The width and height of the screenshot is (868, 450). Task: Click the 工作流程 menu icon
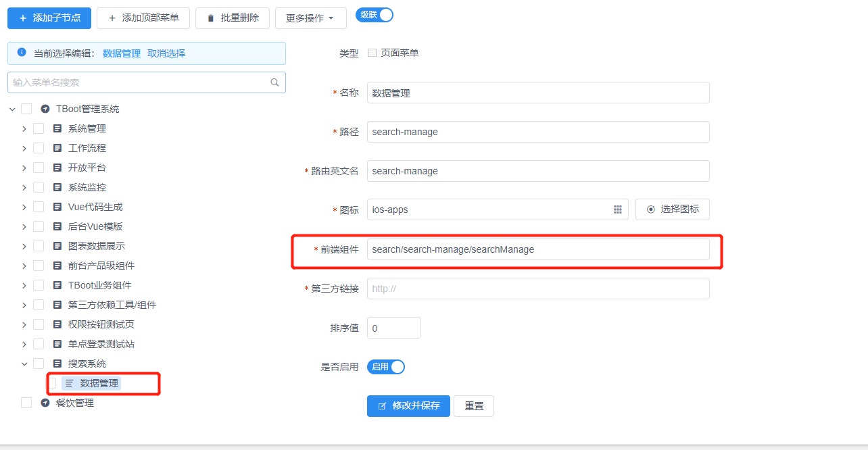click(x=57, y=148)
